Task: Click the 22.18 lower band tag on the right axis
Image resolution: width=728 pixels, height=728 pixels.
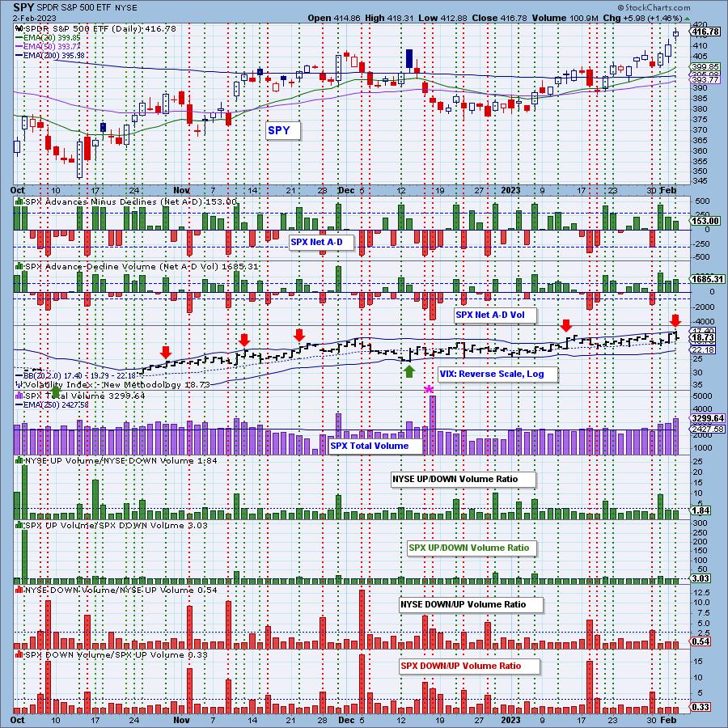Action: [703, 349]
